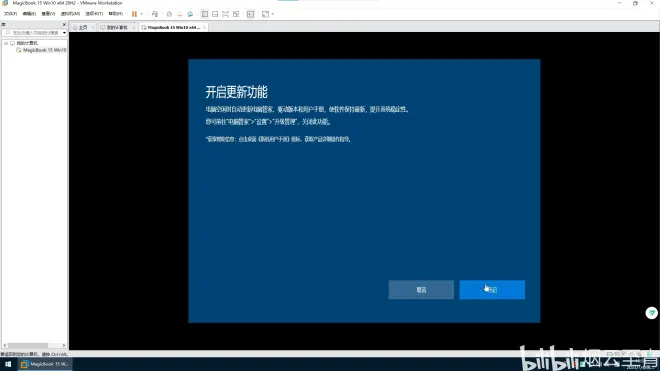Click the gray cancel button in the update dialog
Viewport: 660px width, 371px height.
click(x=421, y=290)
